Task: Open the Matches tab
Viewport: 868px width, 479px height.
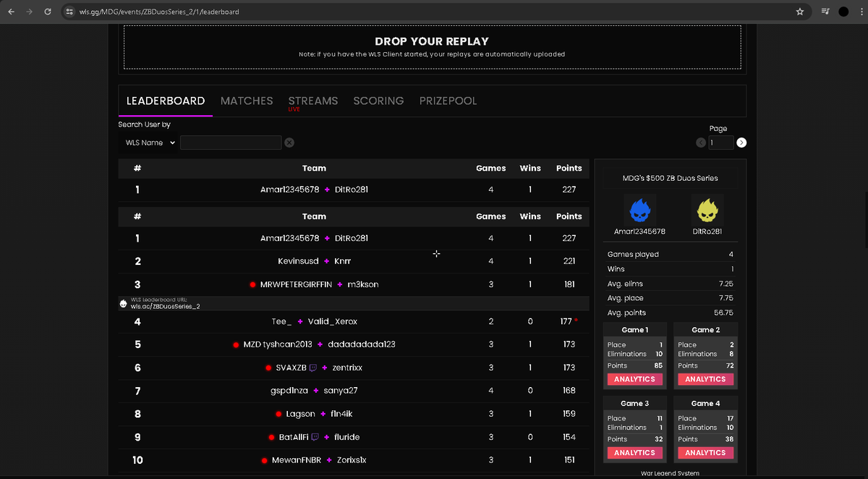Action: click(247, 101)
